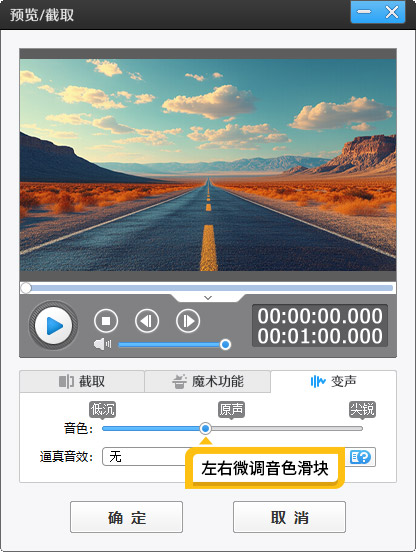Open the 魔术功能 tab

[208, 381]
